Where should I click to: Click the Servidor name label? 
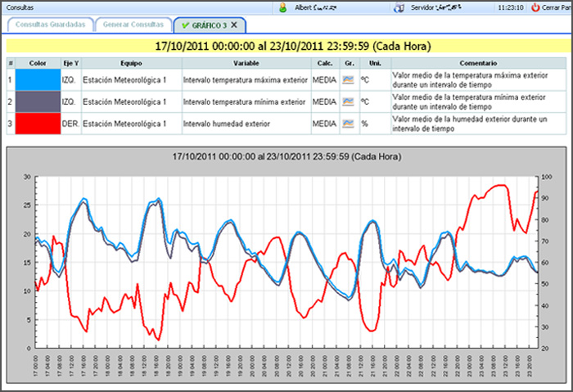click(436, 7)
